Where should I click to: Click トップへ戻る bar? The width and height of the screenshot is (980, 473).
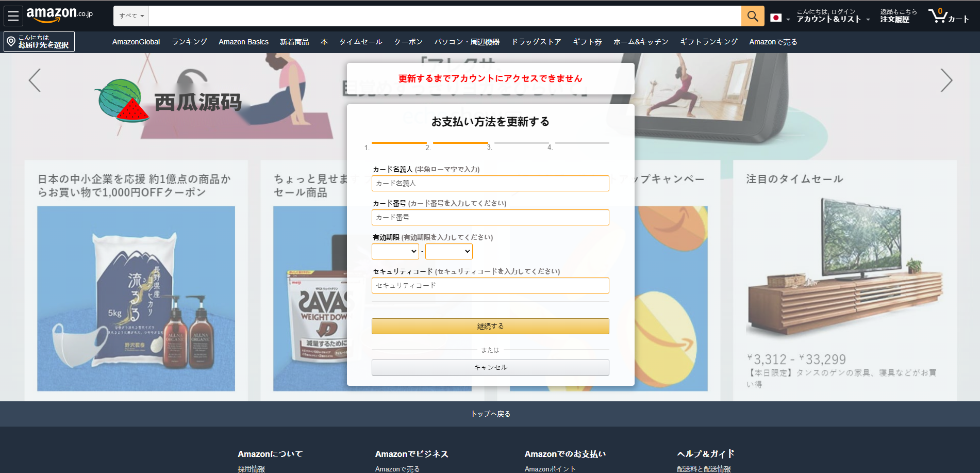tap(490, 414)
